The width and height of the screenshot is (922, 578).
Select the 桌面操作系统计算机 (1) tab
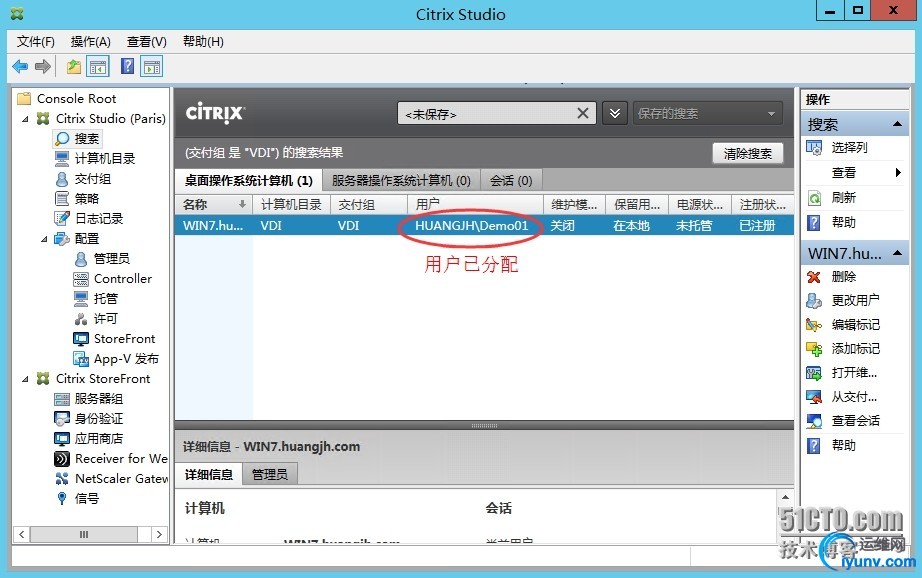[x=248, y=181]
